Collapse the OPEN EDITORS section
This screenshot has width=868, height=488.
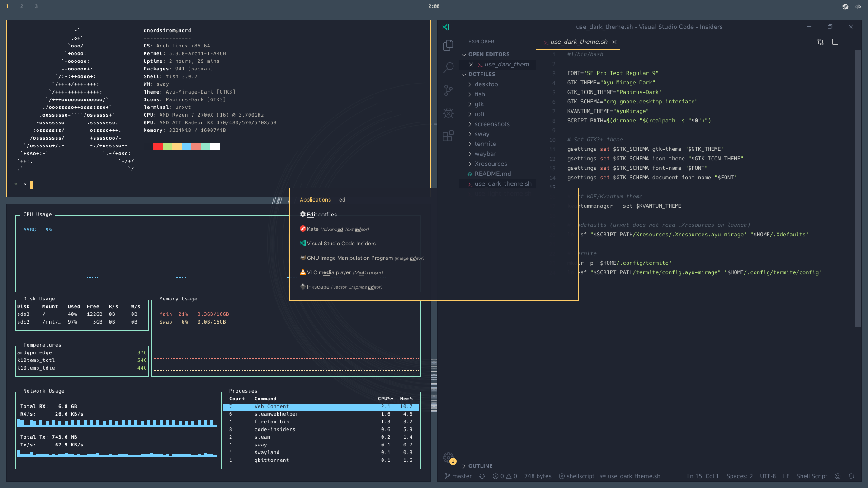coord(497,54)
